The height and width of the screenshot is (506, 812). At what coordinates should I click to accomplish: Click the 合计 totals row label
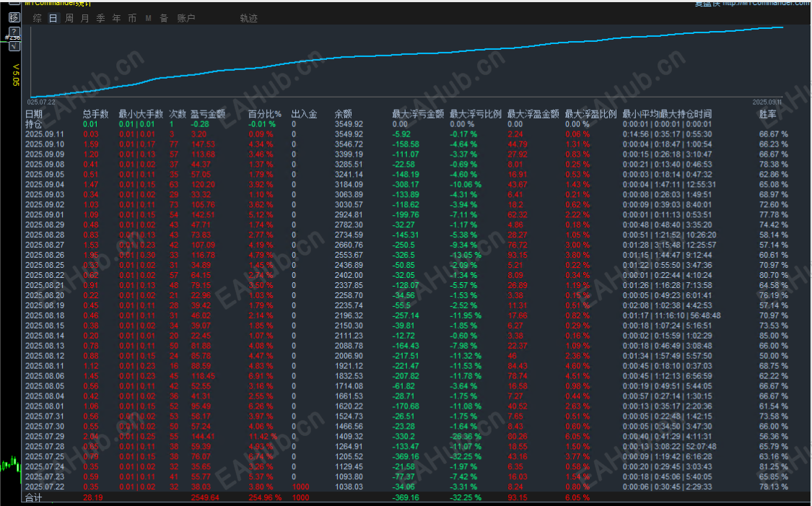[x=34, y=498]
